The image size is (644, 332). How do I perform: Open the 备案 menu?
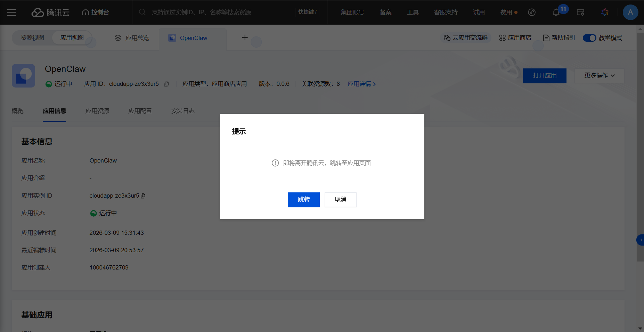(x=385, y=12)
